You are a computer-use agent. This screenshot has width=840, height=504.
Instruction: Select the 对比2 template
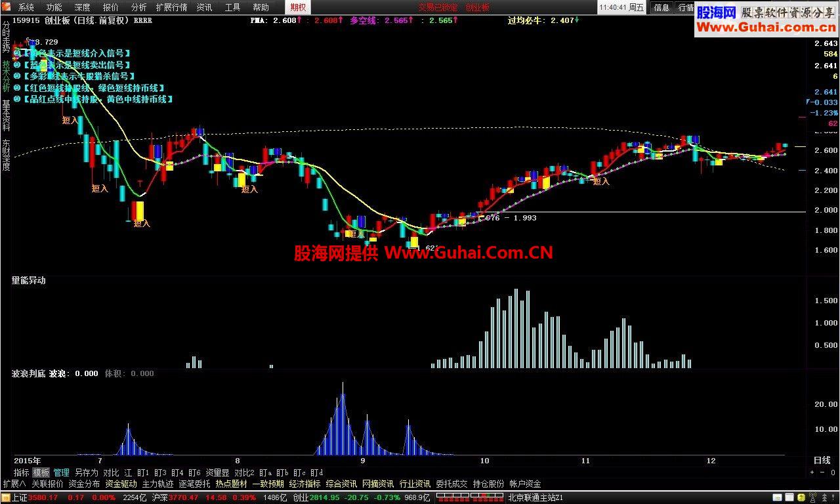click(x=244, y=472)
